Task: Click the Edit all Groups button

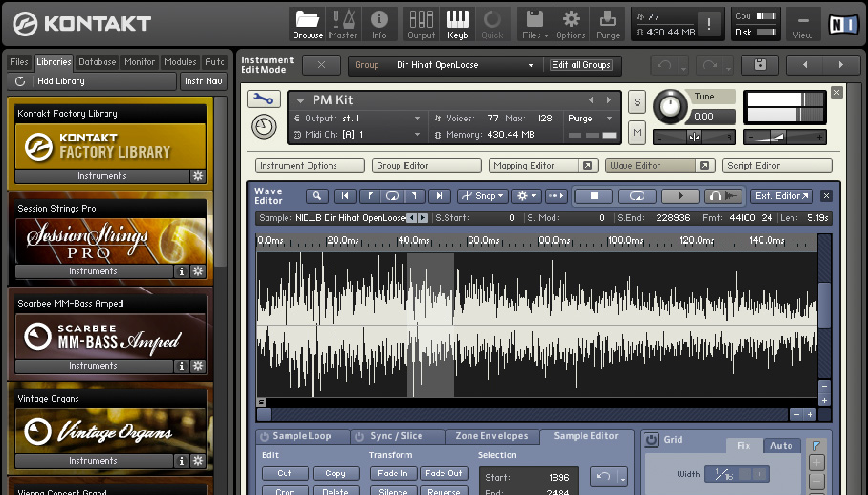Action: point(581,65)
